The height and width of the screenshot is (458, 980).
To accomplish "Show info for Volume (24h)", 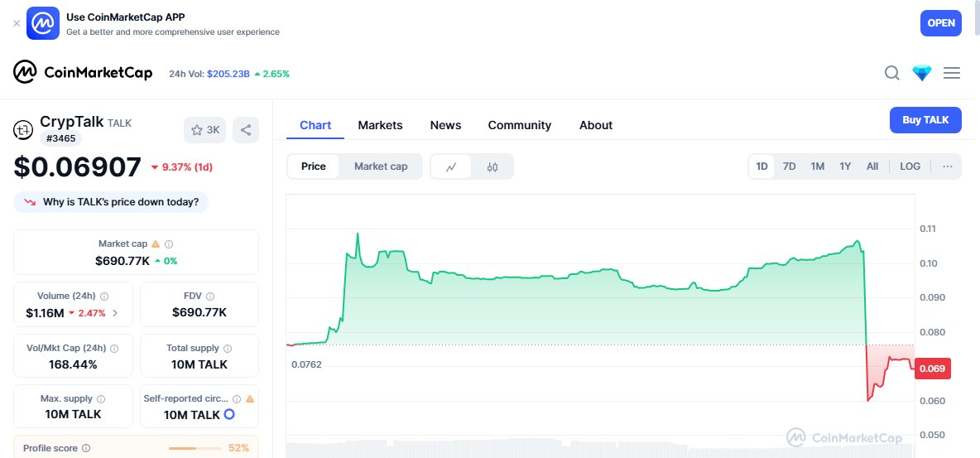I will coord(104,296).
